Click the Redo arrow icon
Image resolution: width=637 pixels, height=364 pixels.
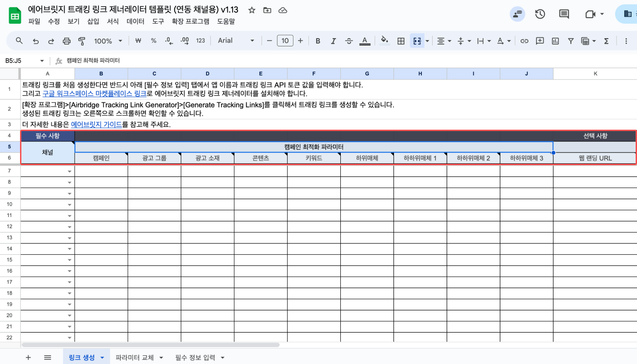coord(51,41)
